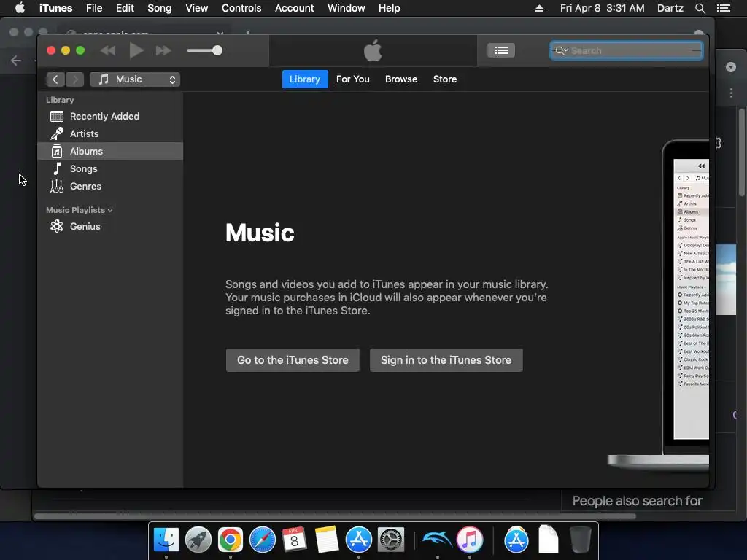Open the Controls menu
This screenshot has width=747, height=560.
(241, 8)
